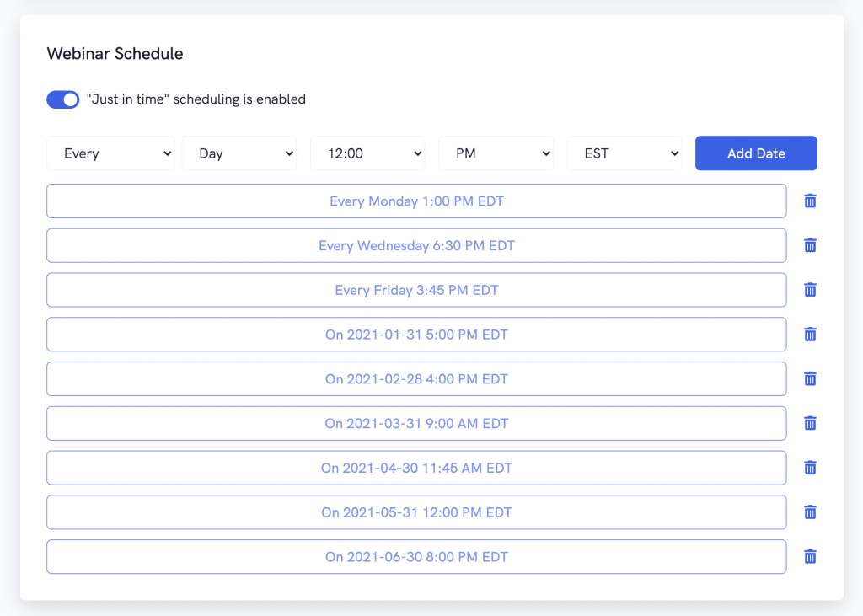This screenshot has width=863, height=616.
Task: Click the On 2021-01-31 5:00 PM EDT entry
Action: [x=416, y=335]
